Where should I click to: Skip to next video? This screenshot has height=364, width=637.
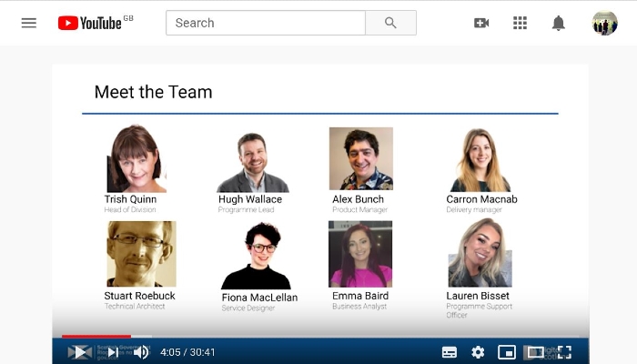point(112,352)
